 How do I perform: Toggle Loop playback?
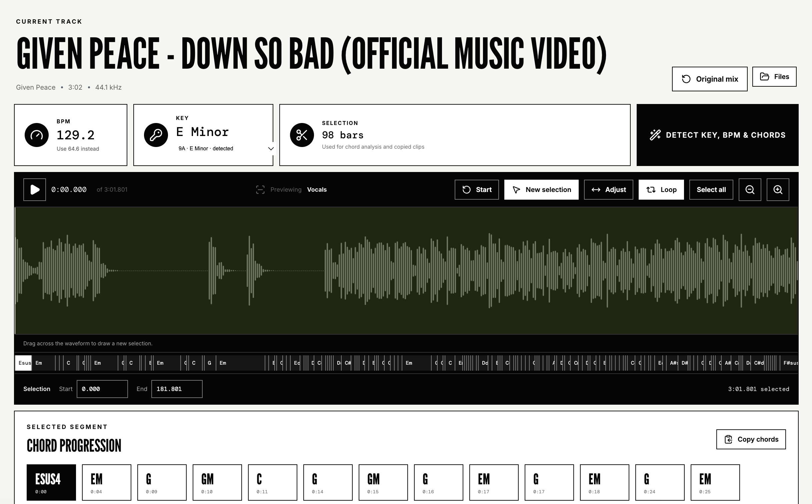(x=661, y=190)
